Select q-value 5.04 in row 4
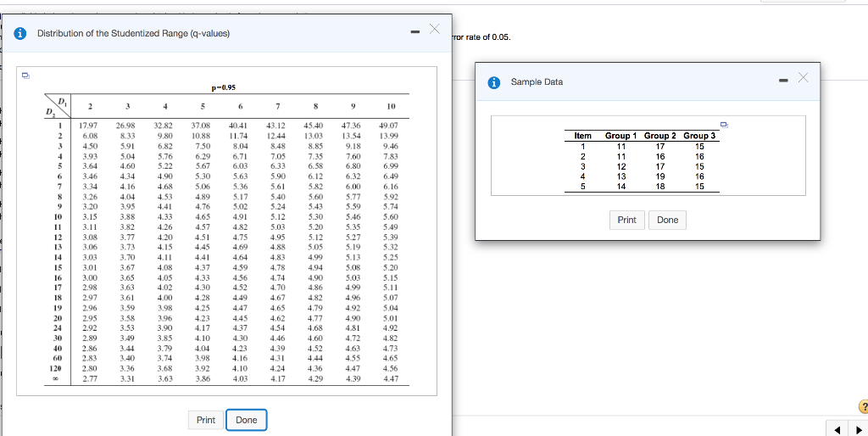 point(127,156)
